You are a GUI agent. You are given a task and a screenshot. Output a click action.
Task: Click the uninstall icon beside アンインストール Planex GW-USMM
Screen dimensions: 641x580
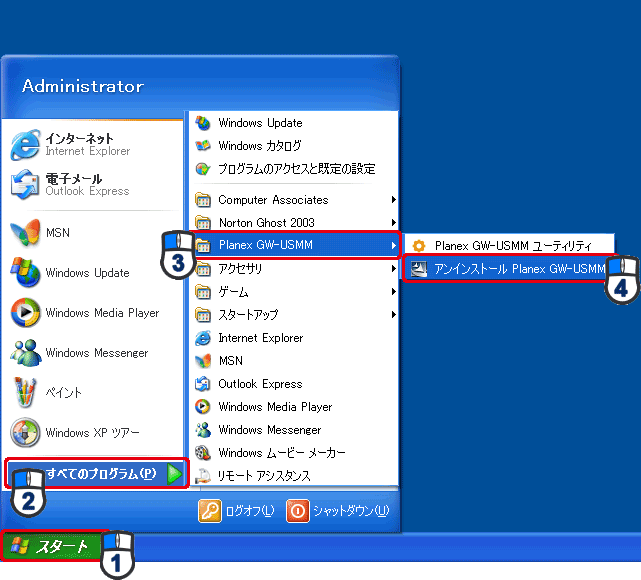tap(419, 269)
